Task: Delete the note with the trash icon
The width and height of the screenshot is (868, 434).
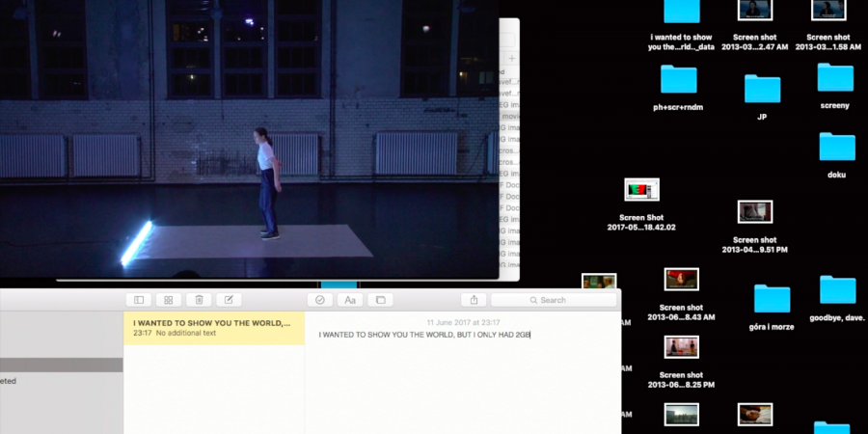Action: click(x=199, y=300)
